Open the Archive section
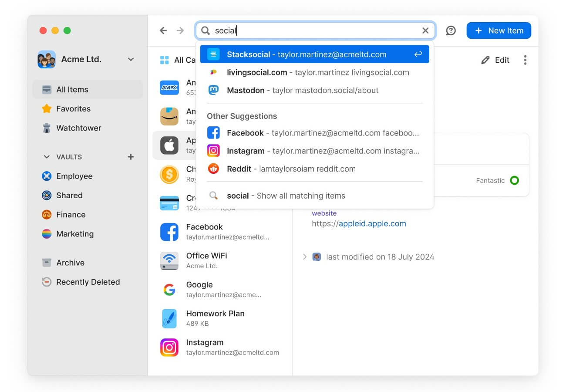566x392 pixels. coord(70,262)
